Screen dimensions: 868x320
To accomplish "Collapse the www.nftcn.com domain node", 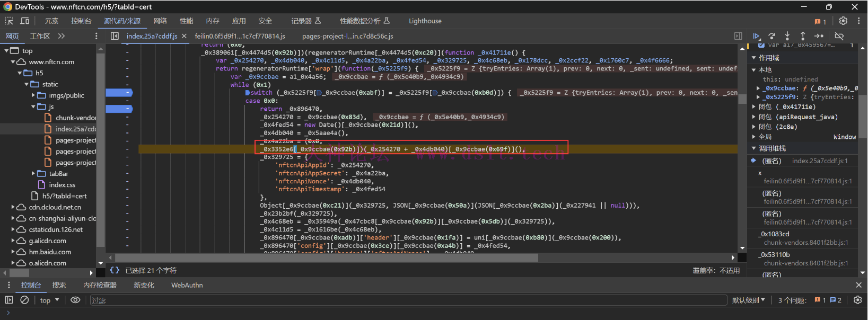I will point(13,62).
